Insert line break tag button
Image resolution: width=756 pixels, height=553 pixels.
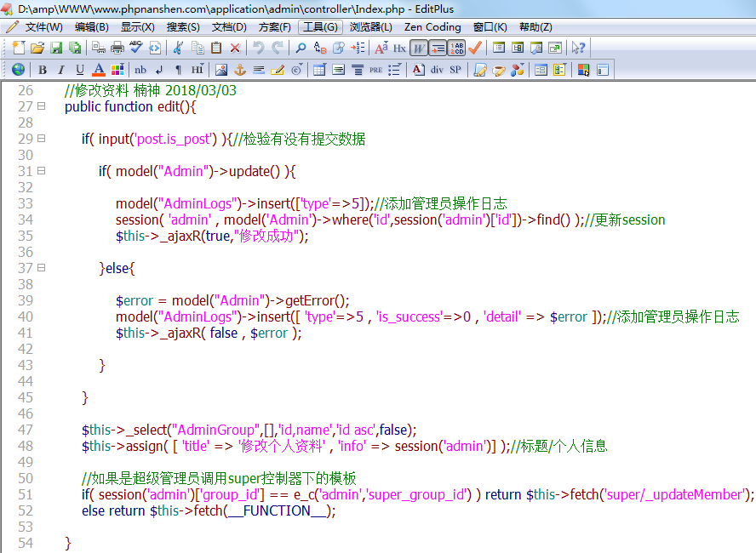tap(159, 70)
